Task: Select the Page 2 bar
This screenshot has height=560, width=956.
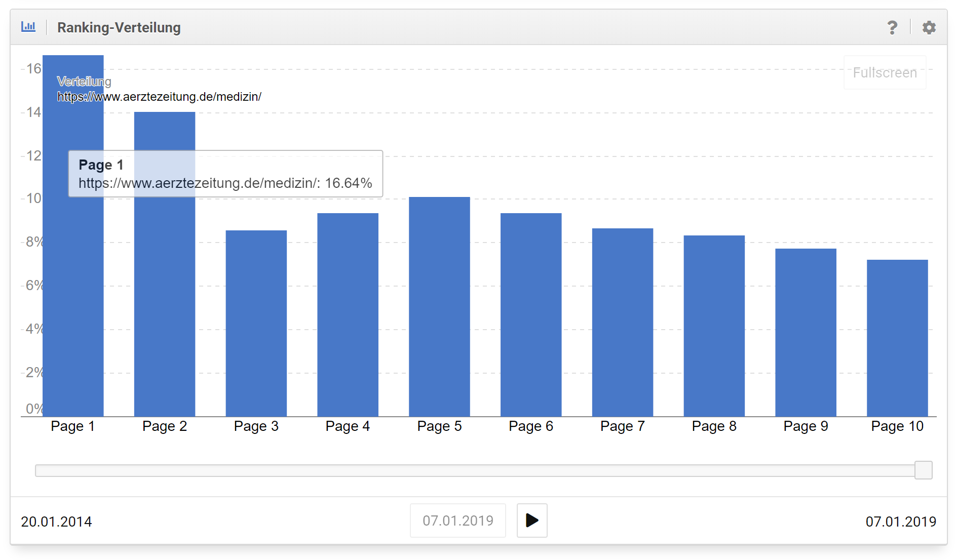Action: click(x=165, y=304)
